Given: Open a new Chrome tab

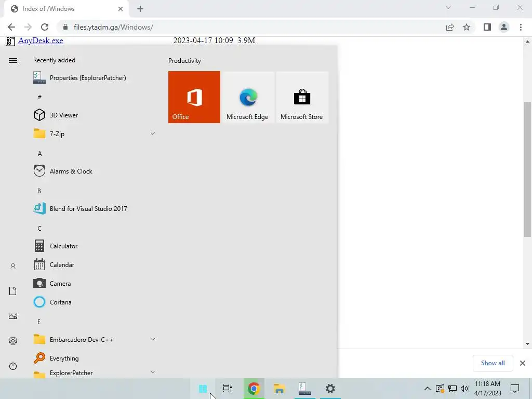Looking at the screenshot, I should 140,9.
